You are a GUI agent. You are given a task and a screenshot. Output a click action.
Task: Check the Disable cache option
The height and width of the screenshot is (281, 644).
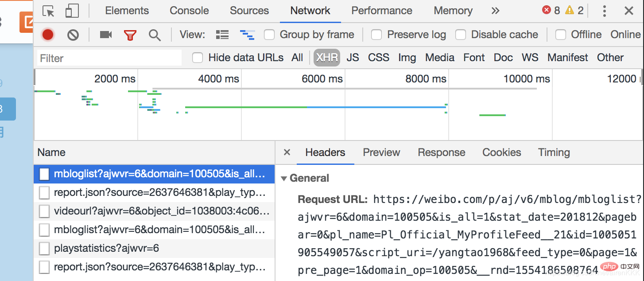pos(461,35)
